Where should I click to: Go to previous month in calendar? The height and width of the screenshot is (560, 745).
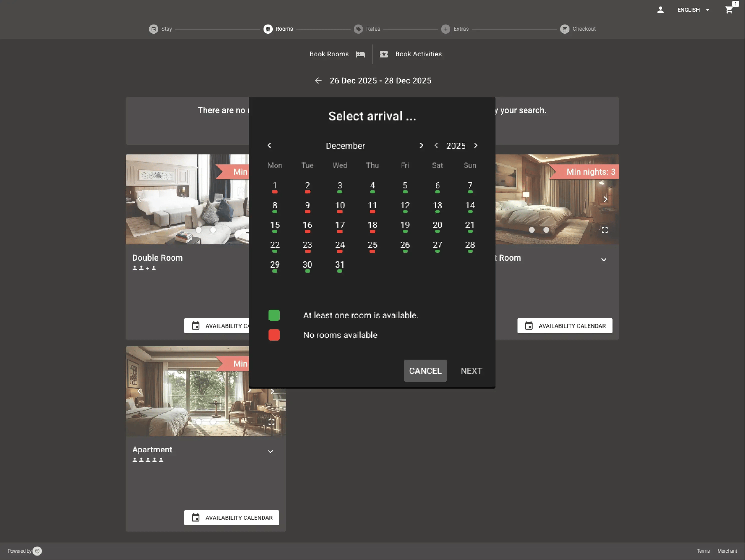point(269,145)
